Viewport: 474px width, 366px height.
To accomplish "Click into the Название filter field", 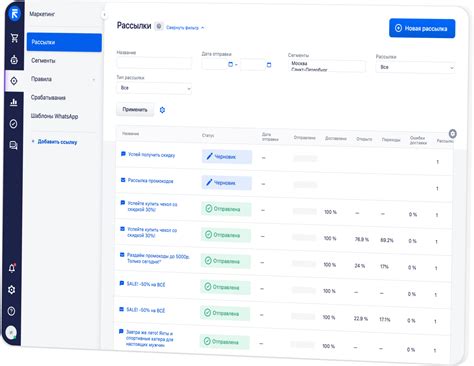I will point(154,63).
